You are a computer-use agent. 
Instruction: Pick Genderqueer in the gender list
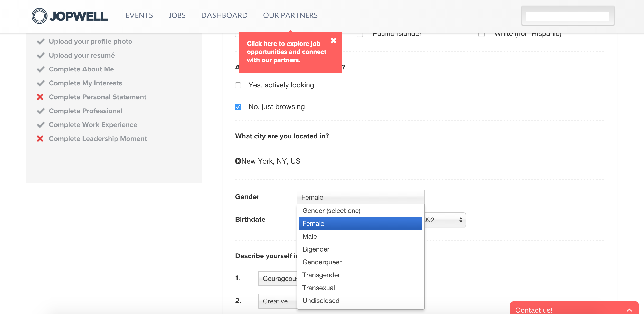[x=322, y=262]
